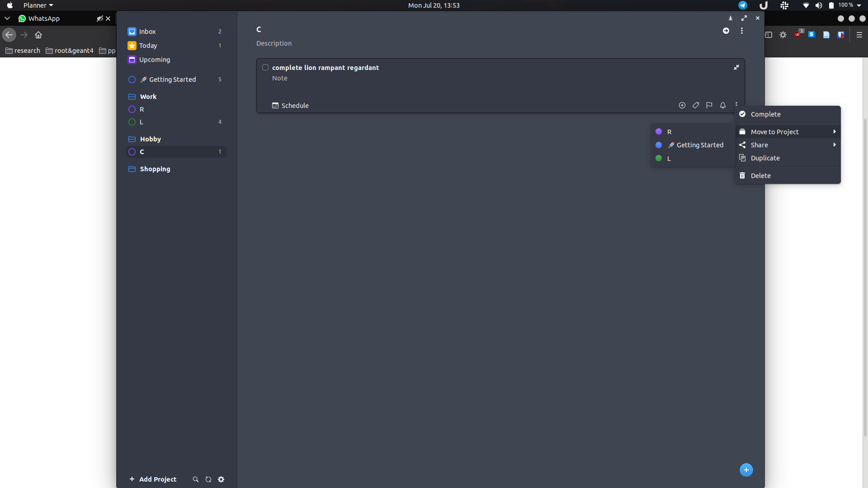Sync projects using the refresh icon
This screenshot has width=868, height=488.
tap(208, 479)
